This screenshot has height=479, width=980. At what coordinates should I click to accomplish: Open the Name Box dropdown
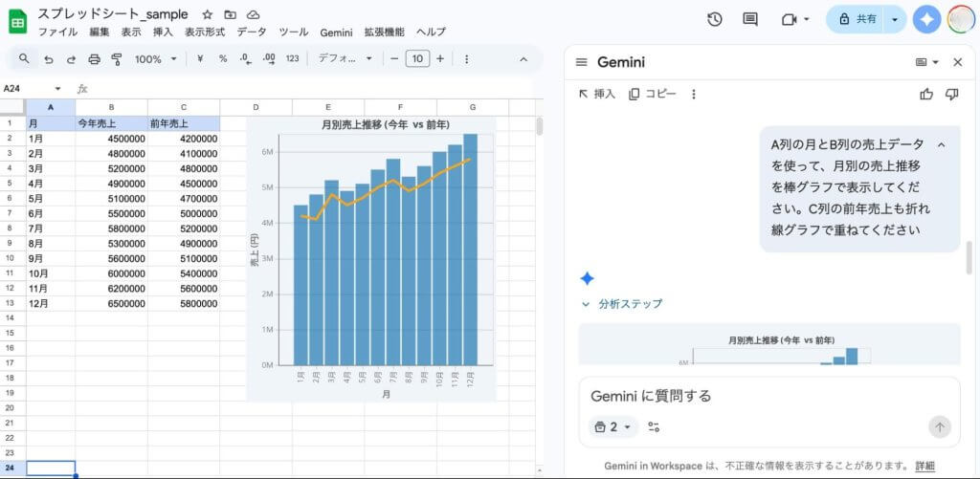pos(58,89)
